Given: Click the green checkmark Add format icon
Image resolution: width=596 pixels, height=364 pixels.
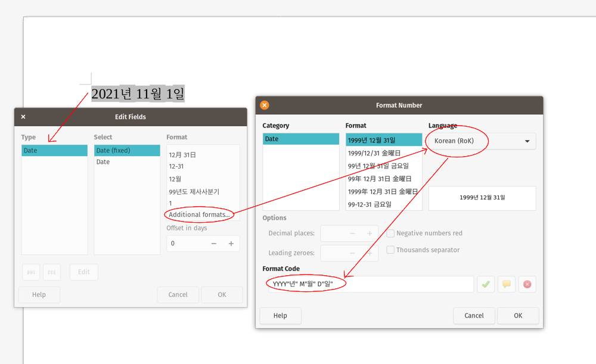Looking at the screenshot, I should click(486, 284).
